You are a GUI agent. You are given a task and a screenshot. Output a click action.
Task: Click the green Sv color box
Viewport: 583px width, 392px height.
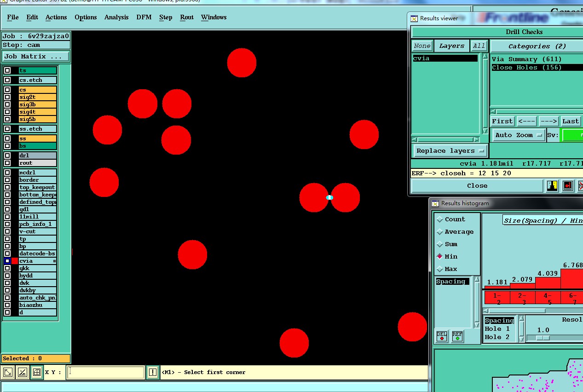click(572, 135)
